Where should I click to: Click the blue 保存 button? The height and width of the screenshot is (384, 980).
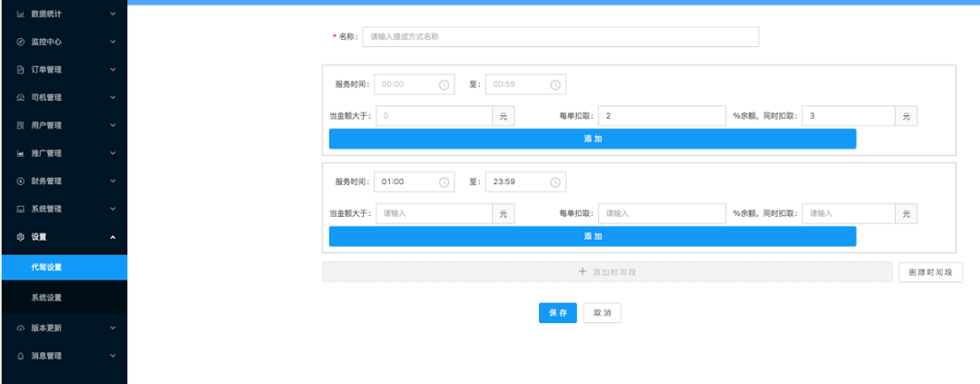[557, 312]
